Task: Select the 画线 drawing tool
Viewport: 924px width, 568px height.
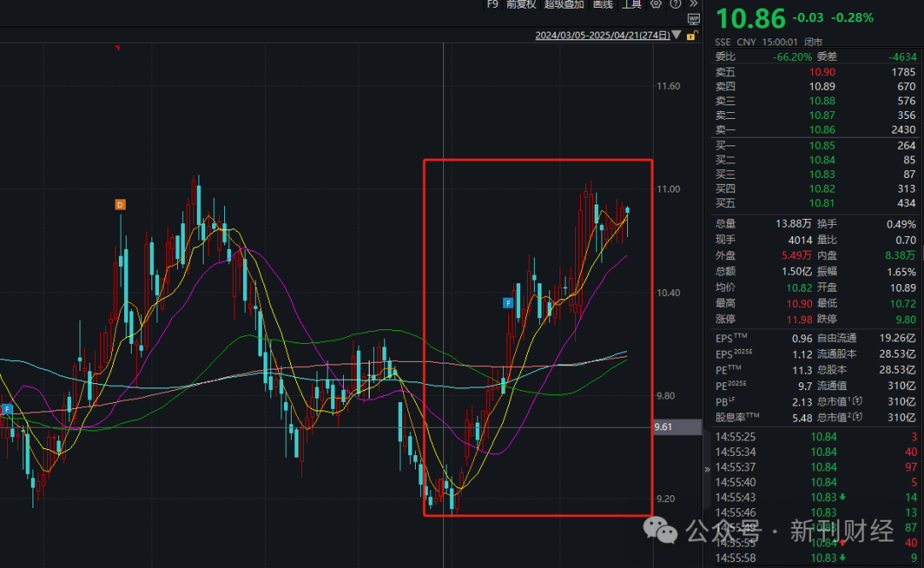Action: (603, 4)
